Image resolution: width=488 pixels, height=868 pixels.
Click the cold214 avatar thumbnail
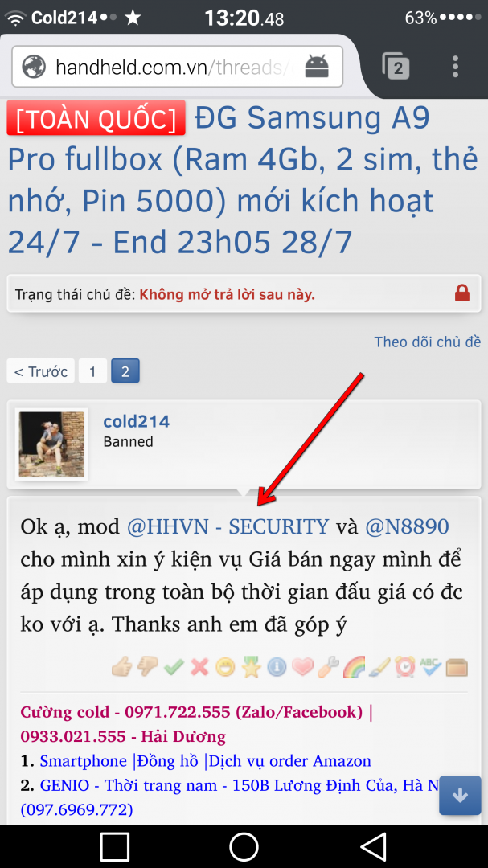[x=51, y=444]
